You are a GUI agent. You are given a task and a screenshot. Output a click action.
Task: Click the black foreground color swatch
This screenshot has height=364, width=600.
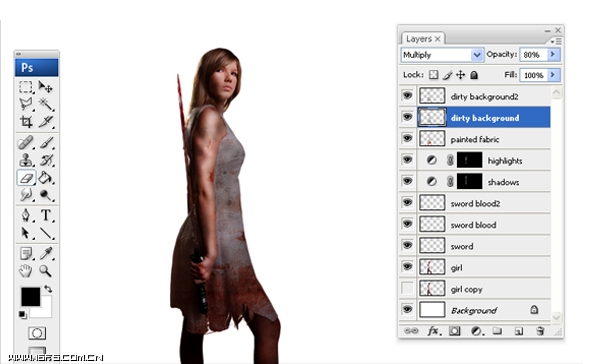[31, 297]
